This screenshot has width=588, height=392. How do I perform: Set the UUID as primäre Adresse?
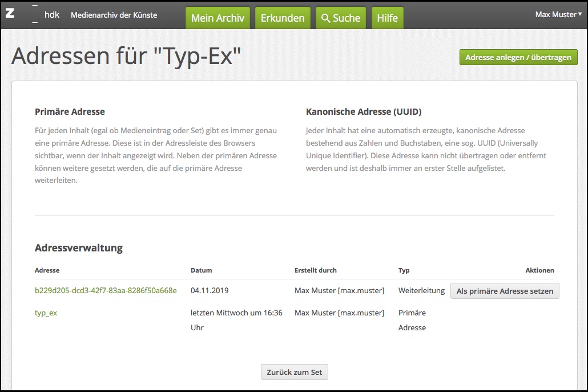[x=505, y=291]
